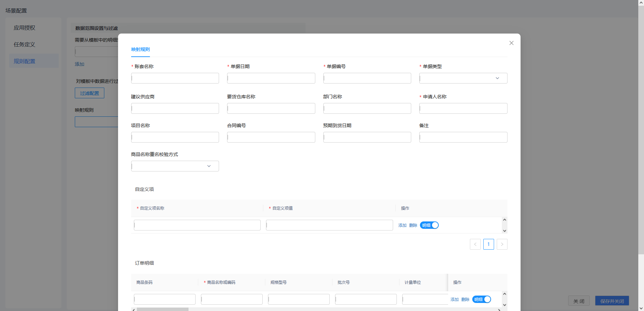This screenshot has height=311, width=644.
Task: Focus the 申请人名称 input field
Action: [463, 108]
